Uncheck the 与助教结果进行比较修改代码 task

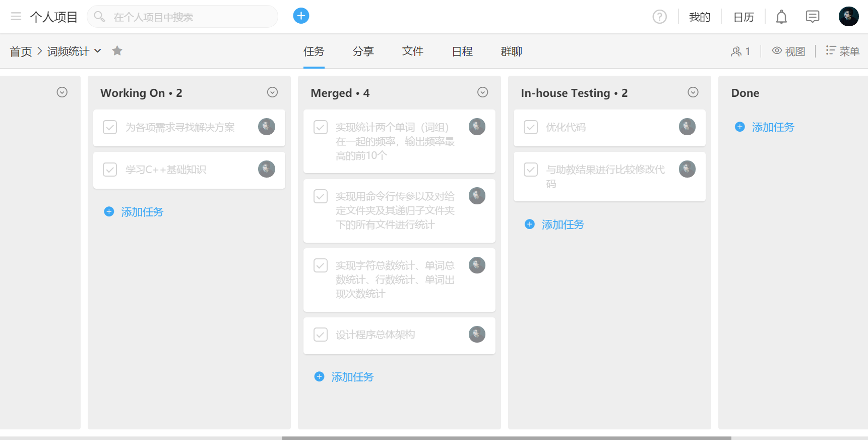(531, 170)
